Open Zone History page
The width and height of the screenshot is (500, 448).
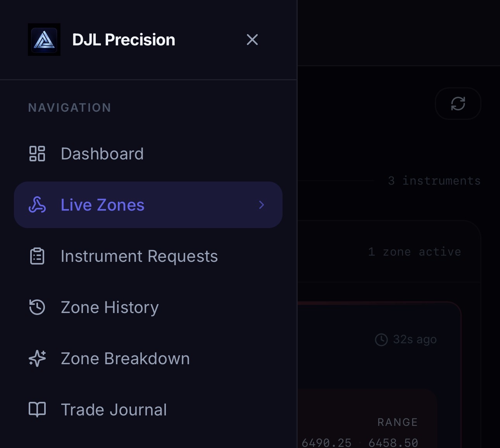[x=110, y=307]
